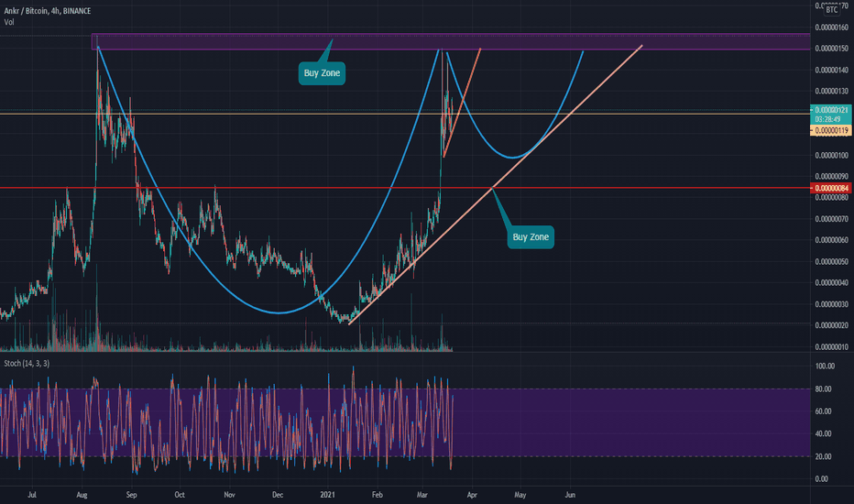The image size is (854, 504).
Task: Click the 0.00000010 price axis label
Action: 832,346
